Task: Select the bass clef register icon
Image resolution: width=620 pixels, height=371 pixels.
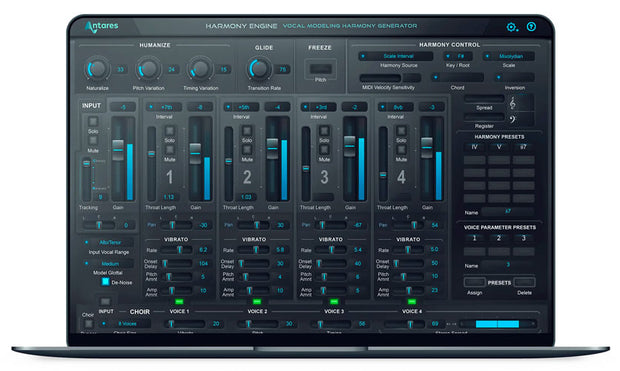Action: [513, 119]
